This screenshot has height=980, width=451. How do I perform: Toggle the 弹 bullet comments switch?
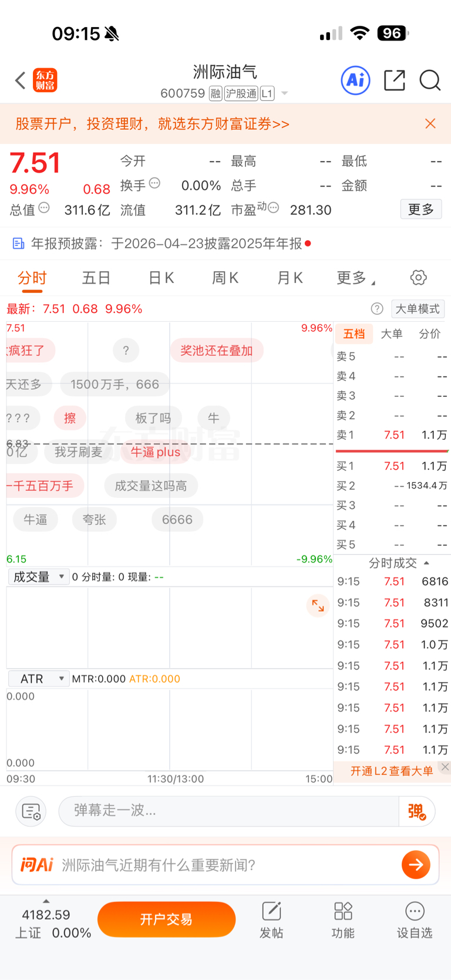pos(417,811)
